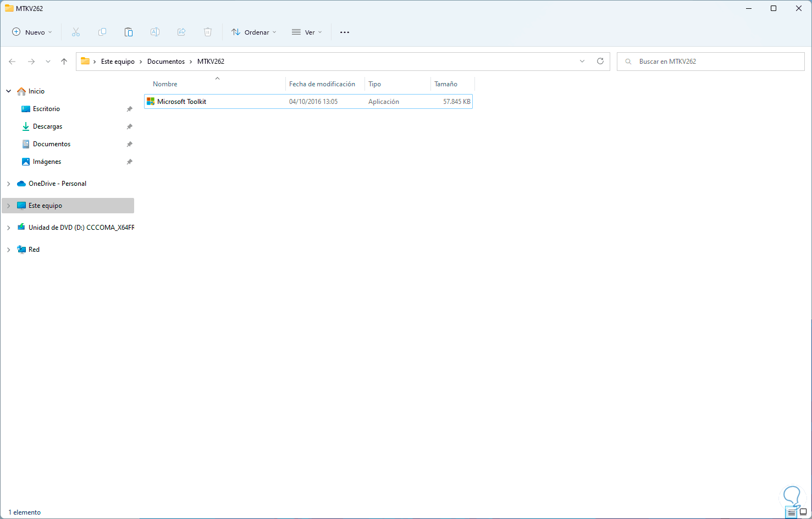Image resolution: width=812 pixels, height=519 pixels.
Task: Go forward with the right arrow
Action: click(31, 62)
